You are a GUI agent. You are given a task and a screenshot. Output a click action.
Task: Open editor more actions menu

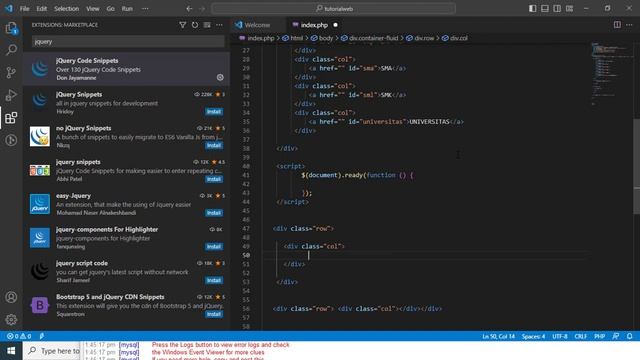629,25
